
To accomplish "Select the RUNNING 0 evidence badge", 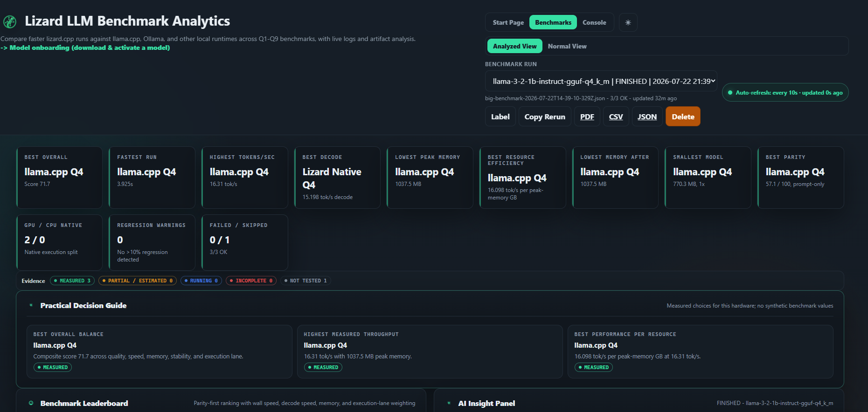I will tap(201, 281).
